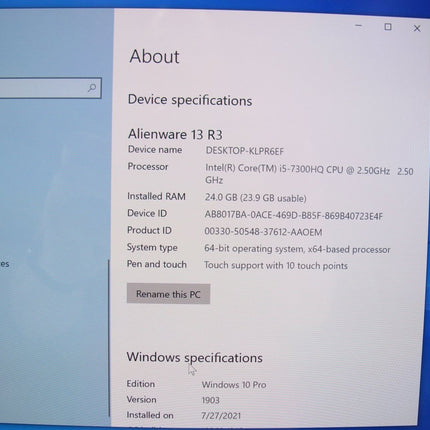Select the installed on date 7/27/2021
The width and height of the screenshot is (430, 430).
click(x=221, y=416)
